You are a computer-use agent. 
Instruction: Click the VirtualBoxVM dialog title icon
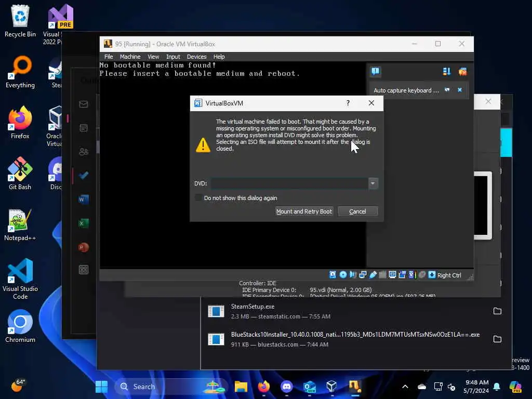198,103
